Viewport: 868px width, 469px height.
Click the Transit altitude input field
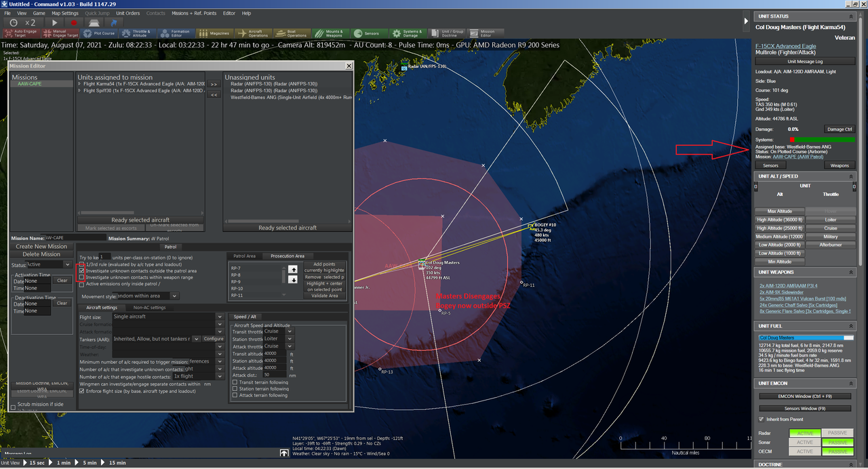coord(273,354)
